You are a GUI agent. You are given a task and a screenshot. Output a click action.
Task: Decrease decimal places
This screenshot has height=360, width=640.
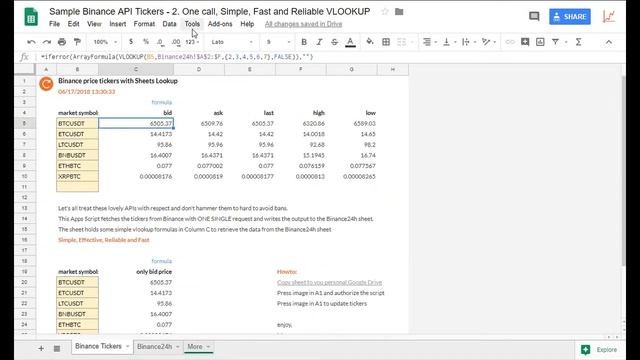pyautogui.click(x=160, y=42)
